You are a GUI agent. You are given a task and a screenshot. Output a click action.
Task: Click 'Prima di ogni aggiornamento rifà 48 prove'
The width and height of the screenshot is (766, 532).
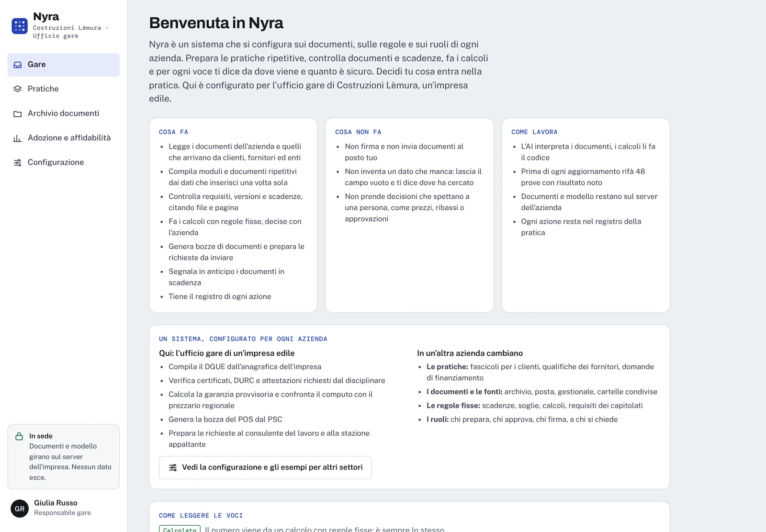click(583, 177)
